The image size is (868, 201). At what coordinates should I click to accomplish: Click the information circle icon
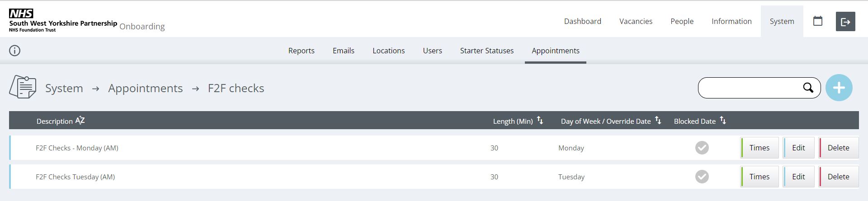pos(15,51)
